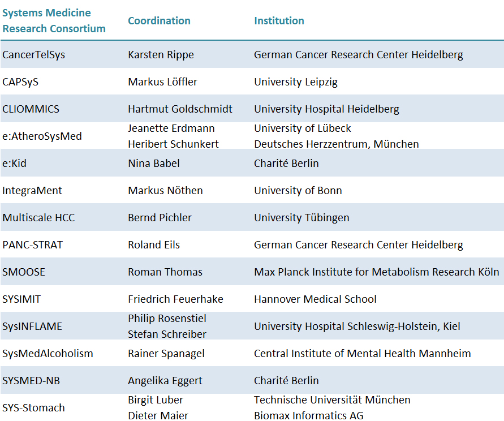Click Central Institute of Mental Health Mannheim
Viewport: 504px width, 421px height.
[x=362, y=354]
